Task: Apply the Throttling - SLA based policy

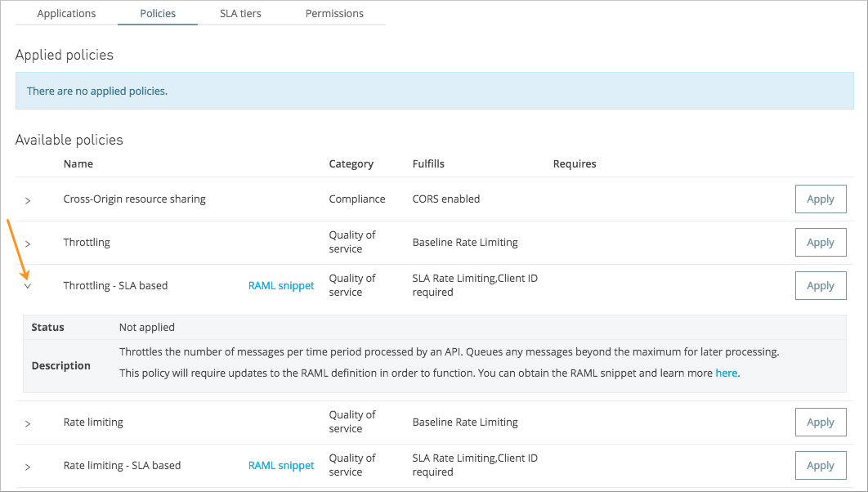Action: click(821, 285)
